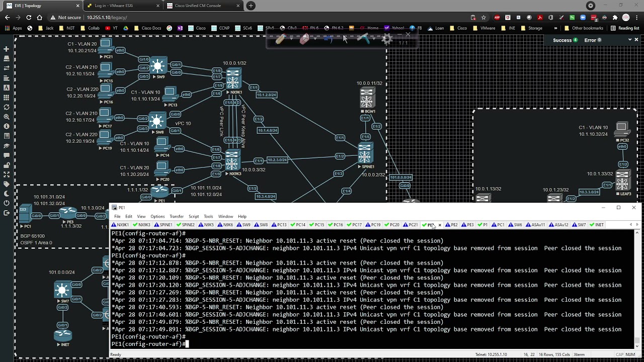Screen dimensions: 644x362
Task: Open the Adblock Plus extension icon
Action: coord(497,17)
